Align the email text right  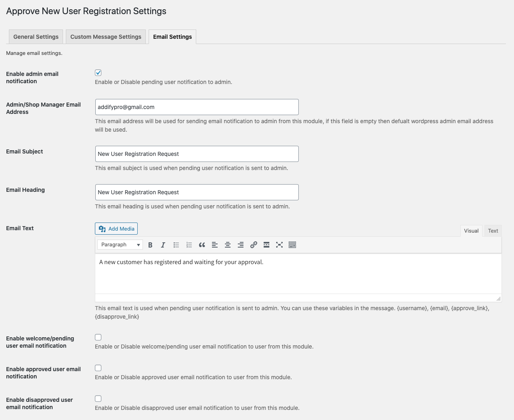[241, 245]
